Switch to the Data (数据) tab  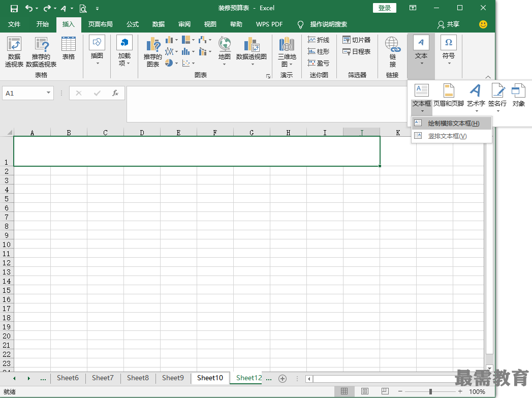[159, 24]
